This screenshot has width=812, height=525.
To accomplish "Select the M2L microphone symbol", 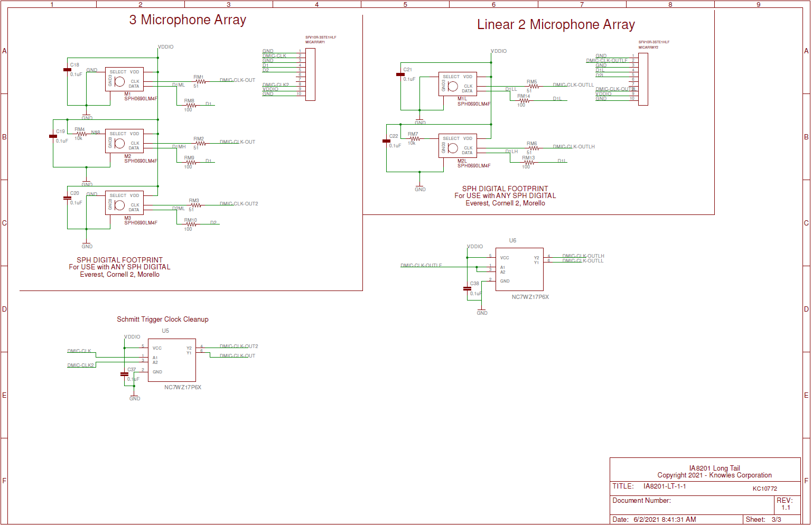I will [x=458, y=146].
